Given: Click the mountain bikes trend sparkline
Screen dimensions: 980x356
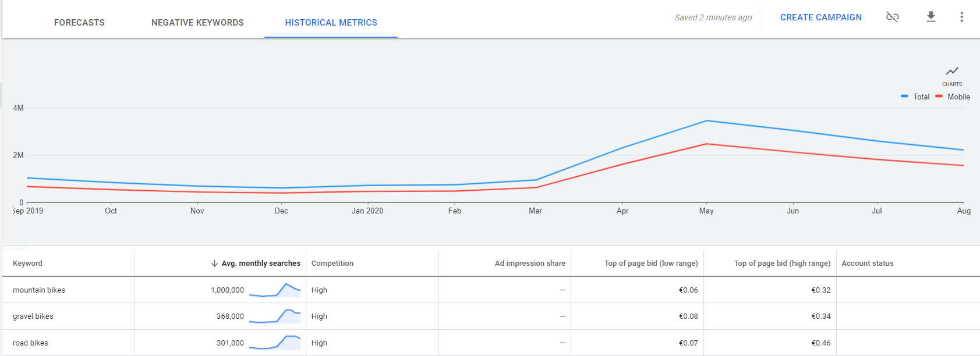Looking at the screenshot, I should pyautogui.click(x=275, y=290).
